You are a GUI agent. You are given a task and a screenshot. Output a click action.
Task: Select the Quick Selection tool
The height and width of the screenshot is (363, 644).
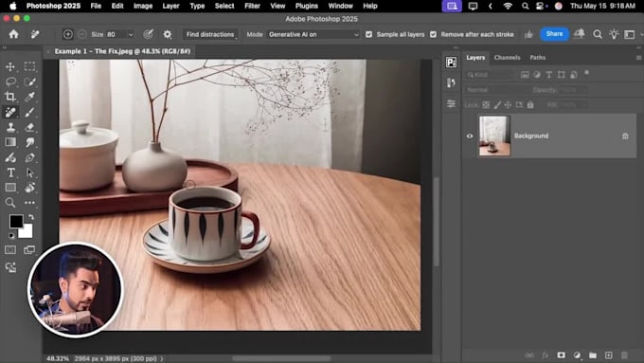point(29,82)
